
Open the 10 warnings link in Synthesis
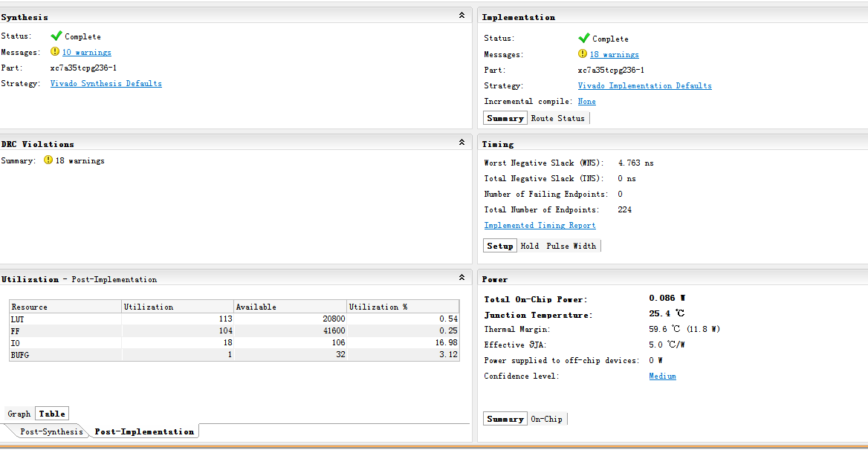point(86,53)
